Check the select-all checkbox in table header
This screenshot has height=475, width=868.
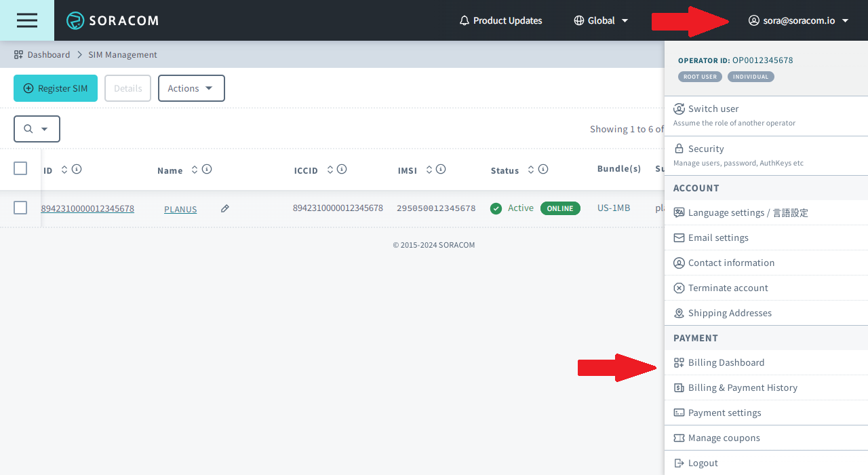click(20, 168)
